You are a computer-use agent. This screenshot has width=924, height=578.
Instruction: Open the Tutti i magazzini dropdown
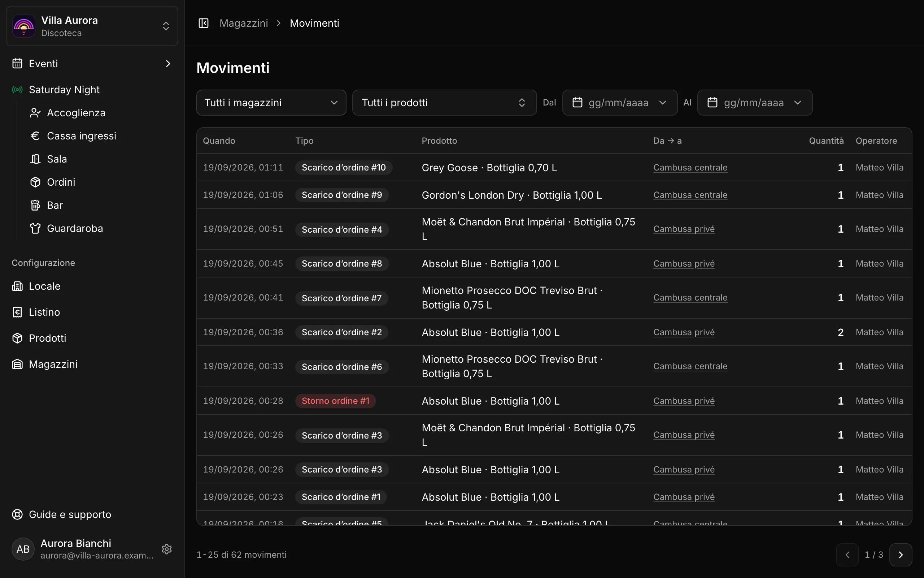pyautogui.click(x=271, y=103)
